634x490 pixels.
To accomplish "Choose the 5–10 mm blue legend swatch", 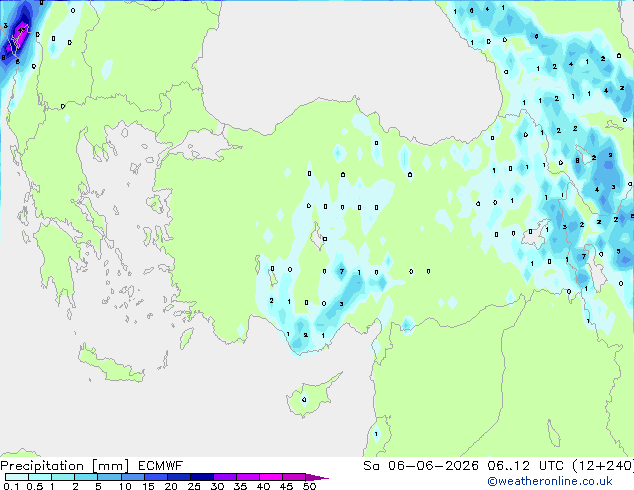I will click(x=109, y=477).
